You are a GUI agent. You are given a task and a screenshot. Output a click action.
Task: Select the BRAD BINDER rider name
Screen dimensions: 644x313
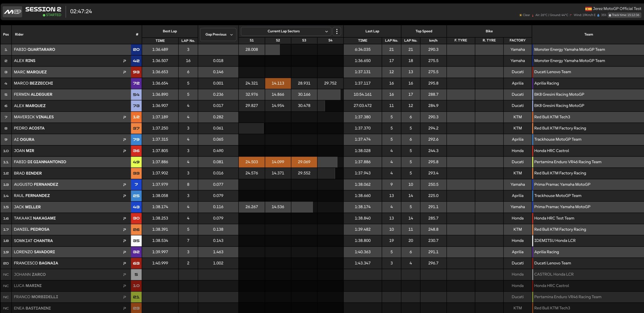tap(28, 173)
